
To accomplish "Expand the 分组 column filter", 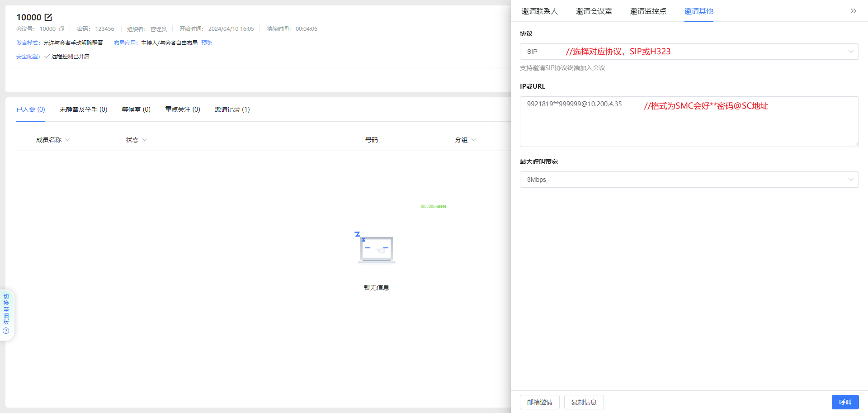I will click(473, 140).
